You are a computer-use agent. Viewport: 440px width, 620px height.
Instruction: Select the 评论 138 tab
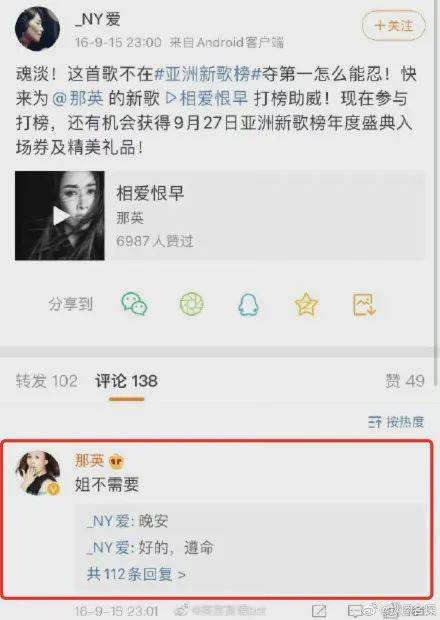[127, 381]
